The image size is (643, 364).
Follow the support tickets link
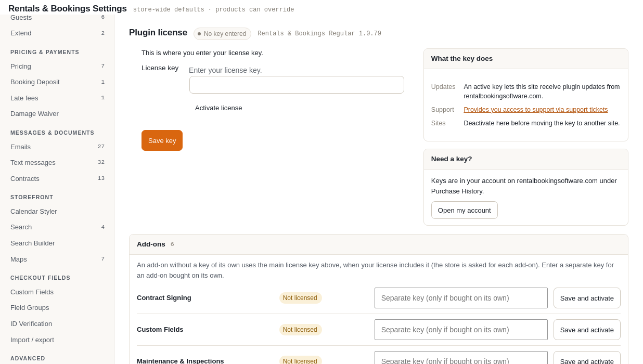click(x=535, y=110)
